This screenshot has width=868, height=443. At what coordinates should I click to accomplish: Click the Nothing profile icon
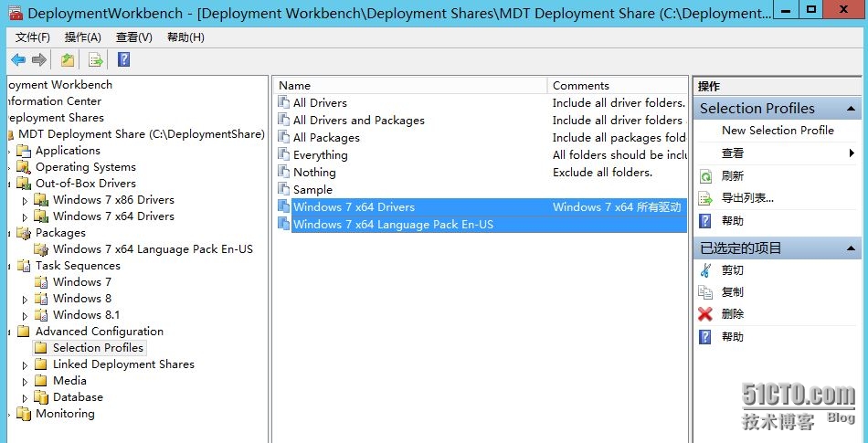284,172
